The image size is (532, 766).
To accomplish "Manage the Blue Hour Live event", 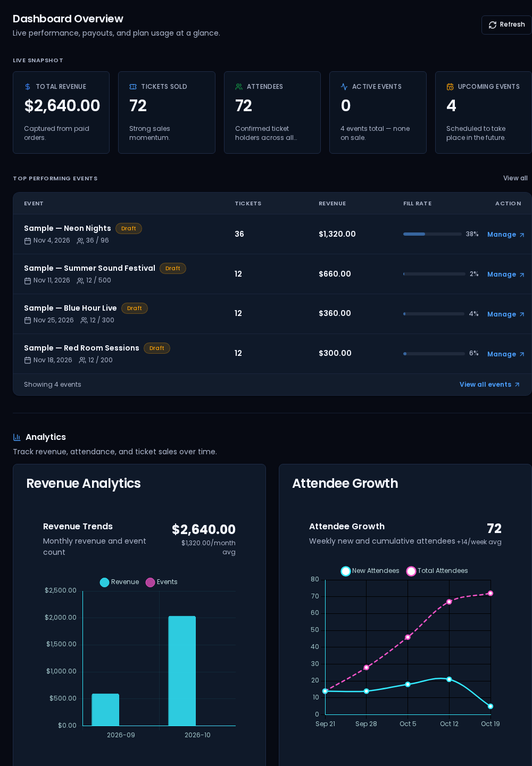I will [506, 314].
